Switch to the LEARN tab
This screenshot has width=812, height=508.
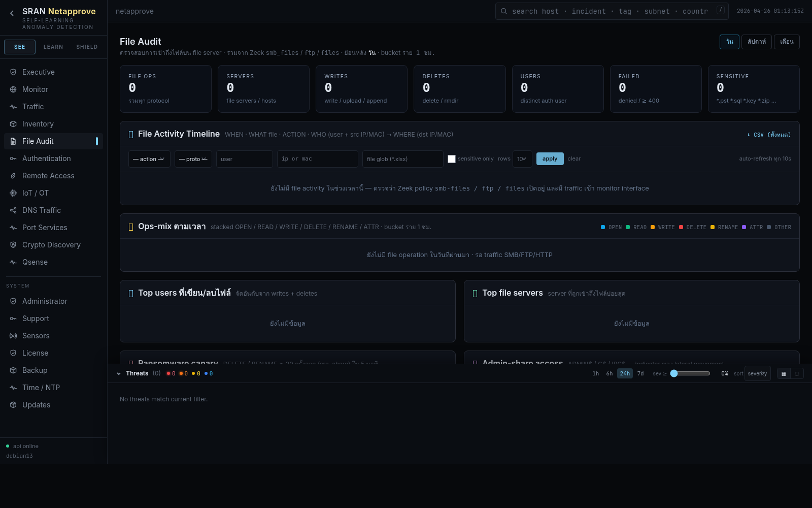pos(53,47)
